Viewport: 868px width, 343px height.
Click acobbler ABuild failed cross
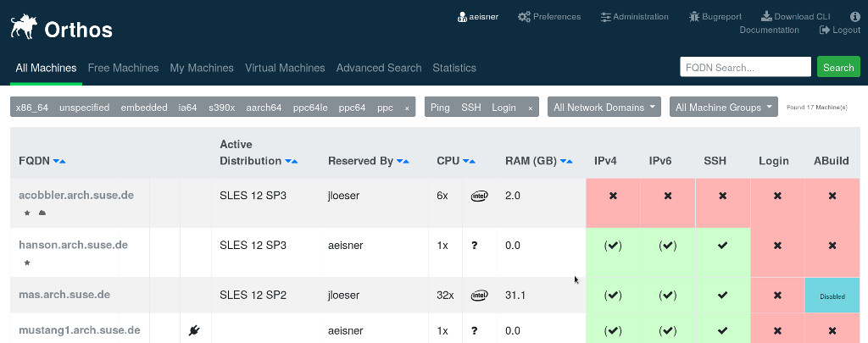pyautogui.click(x=832, y=196)
